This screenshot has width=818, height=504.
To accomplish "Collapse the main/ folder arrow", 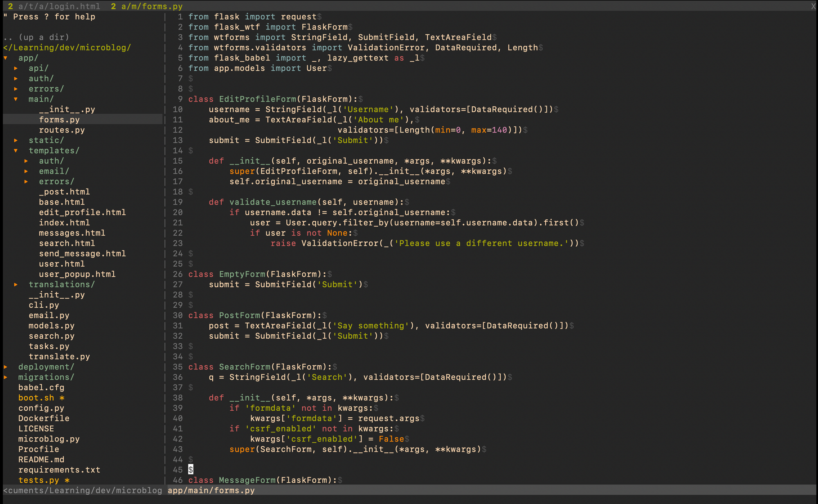I will [x=16, y=99].
